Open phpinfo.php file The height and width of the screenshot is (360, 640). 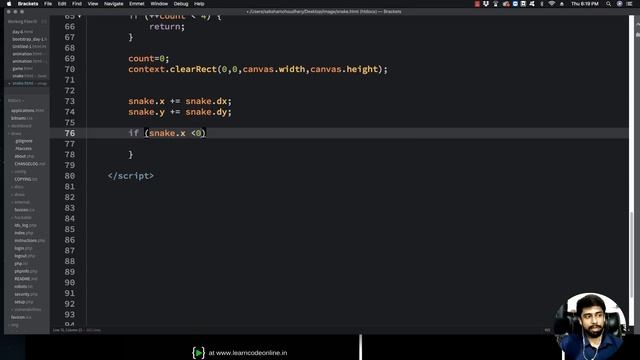point(26,271)
